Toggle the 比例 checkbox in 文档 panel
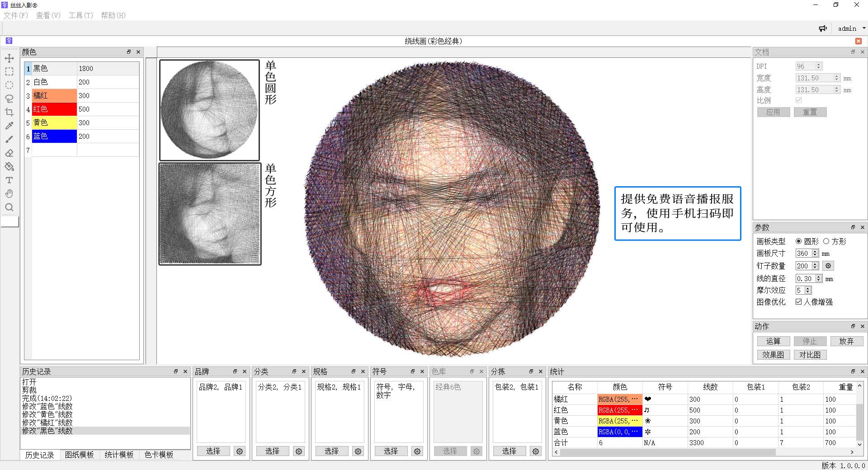Viewport: 868px width, 470px height. 798,100
